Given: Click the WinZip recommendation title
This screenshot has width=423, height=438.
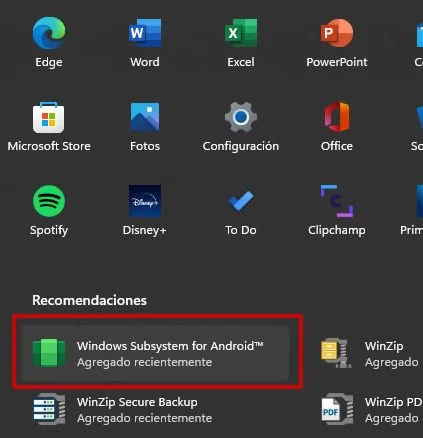Looking at the screenshot, I should click(384, 346).
